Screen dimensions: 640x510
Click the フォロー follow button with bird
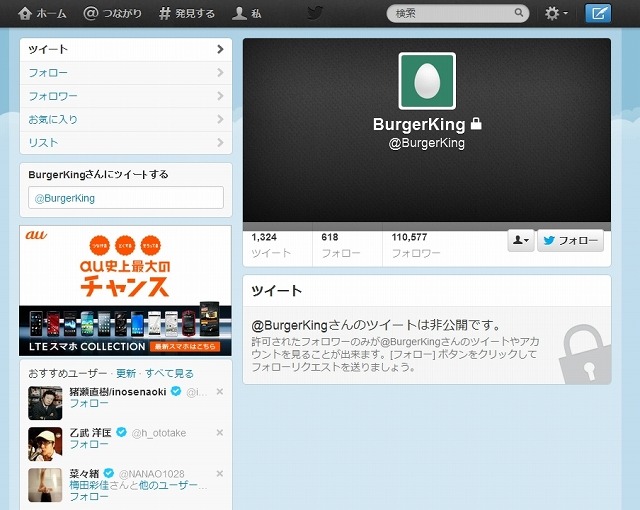point(570,240)
